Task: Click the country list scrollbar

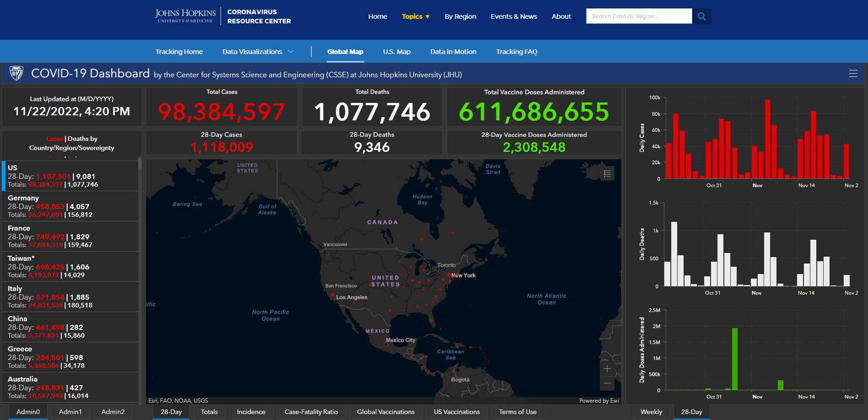Action: (x=140, y=164)
